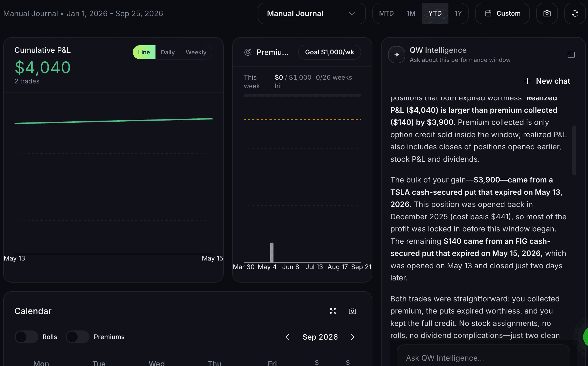Open the Manual Journal dropdown
Viewport: 588px width, 366px height.
pos(312,13)
